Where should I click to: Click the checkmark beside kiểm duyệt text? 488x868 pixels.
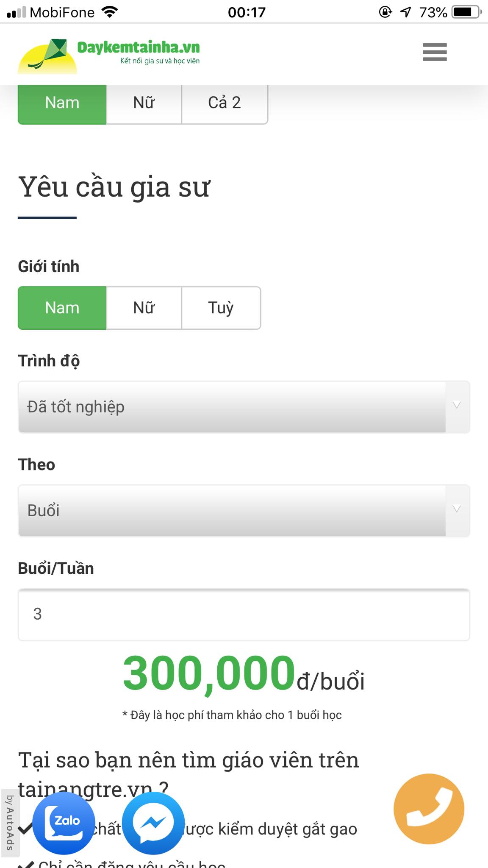pyautogui.click(x=26, y=829)
